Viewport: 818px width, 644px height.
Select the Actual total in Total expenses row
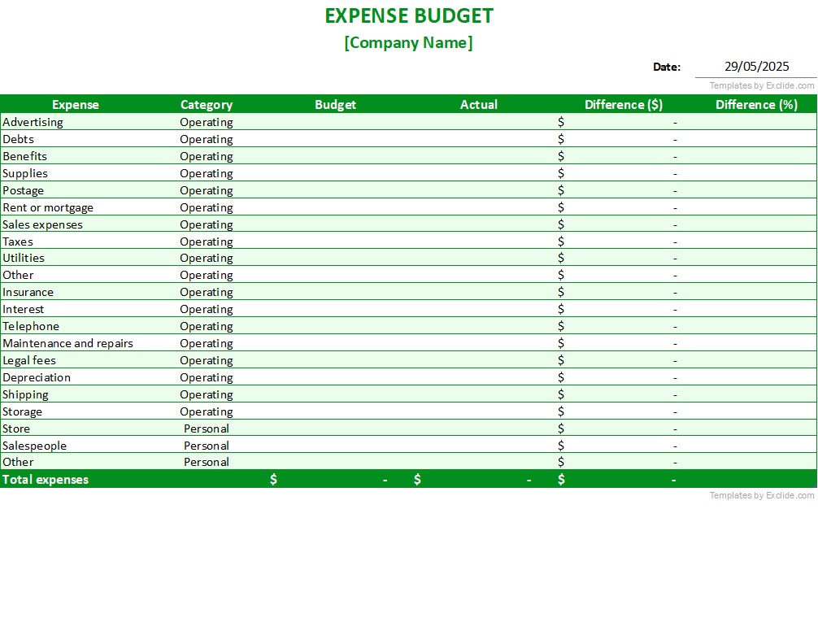coord(479,480)
